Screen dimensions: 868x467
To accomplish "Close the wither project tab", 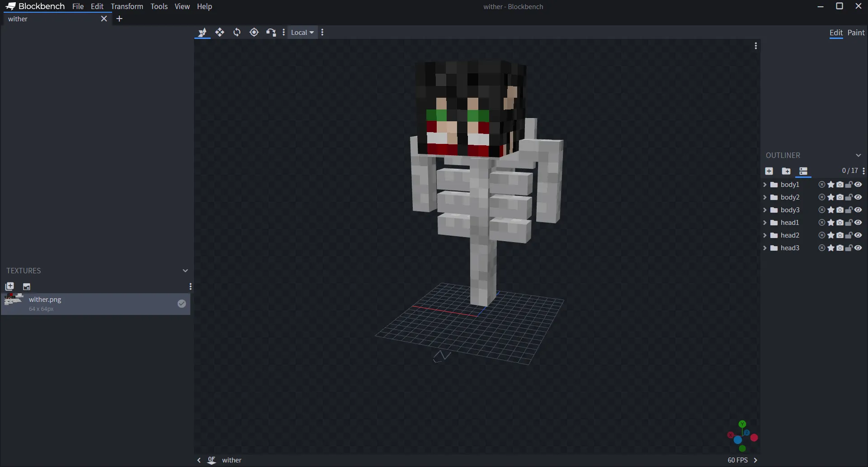I will [104, 19].
